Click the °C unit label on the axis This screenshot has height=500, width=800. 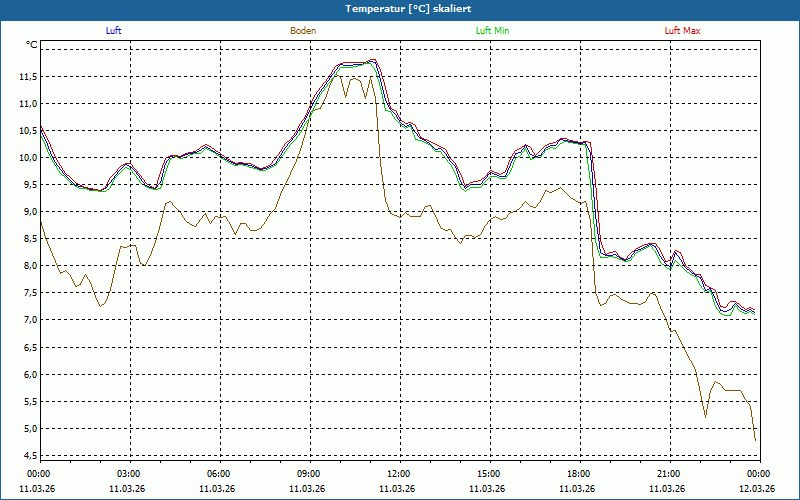click(31, 45)
